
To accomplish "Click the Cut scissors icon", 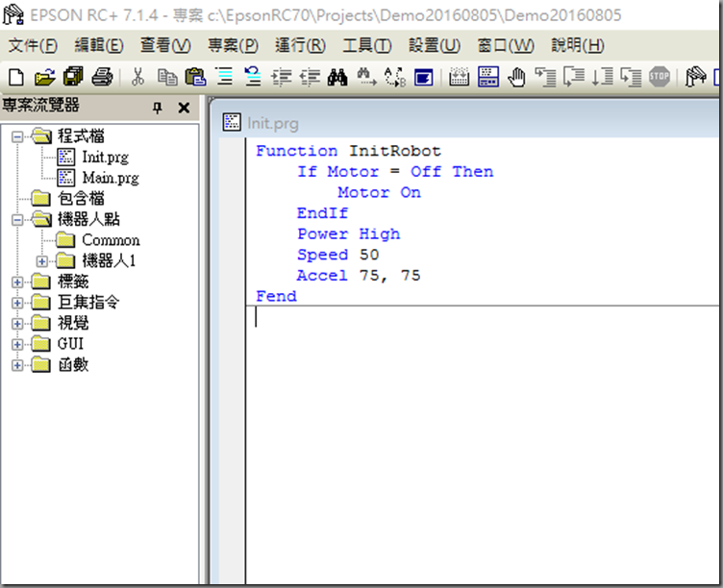I will point(137,77).
